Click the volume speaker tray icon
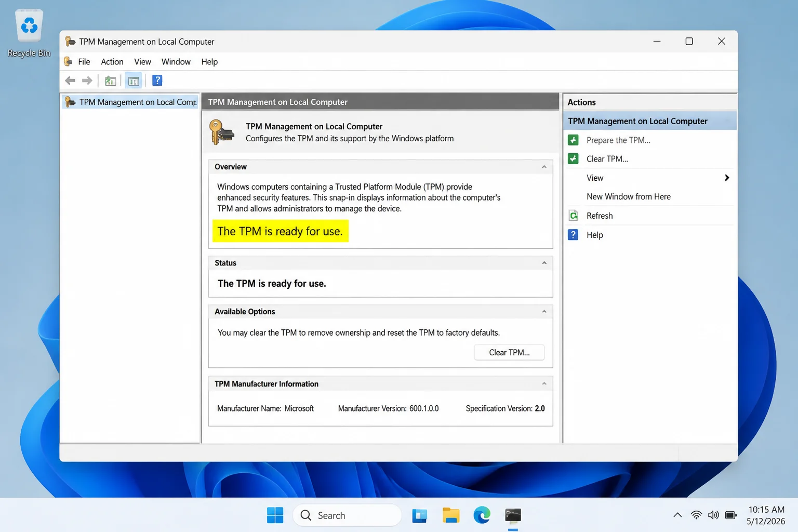The width and height of the screenshot is (798, 532). pos(713,515)
